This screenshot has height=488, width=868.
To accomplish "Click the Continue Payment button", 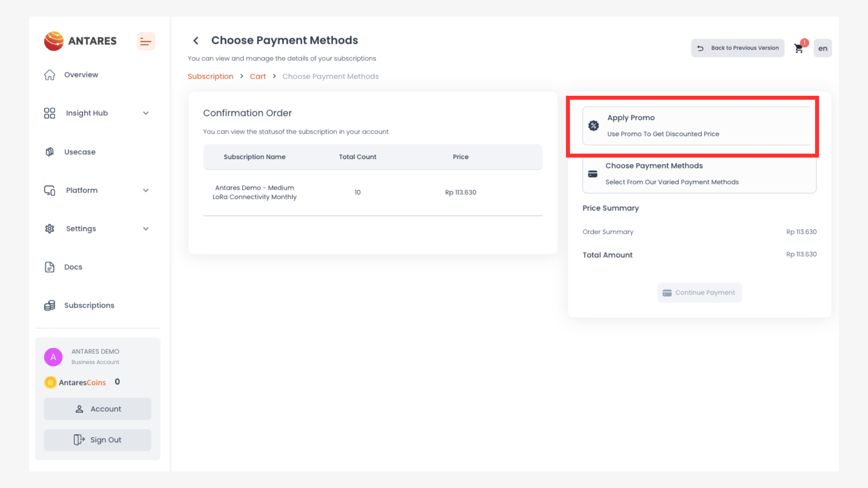I will click(x=699, y=293).
